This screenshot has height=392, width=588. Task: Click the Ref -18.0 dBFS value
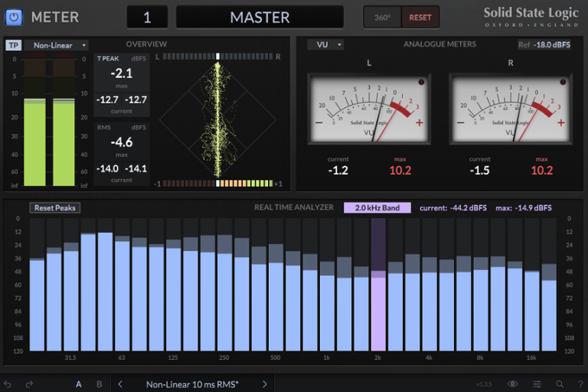pyautogui.click(x=544, y=44)
